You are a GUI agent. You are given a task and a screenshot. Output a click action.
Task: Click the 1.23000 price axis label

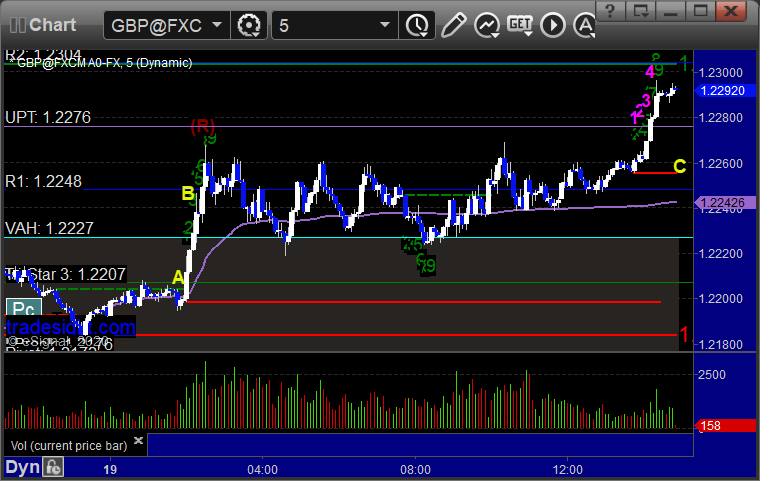[x=721, y=73]
